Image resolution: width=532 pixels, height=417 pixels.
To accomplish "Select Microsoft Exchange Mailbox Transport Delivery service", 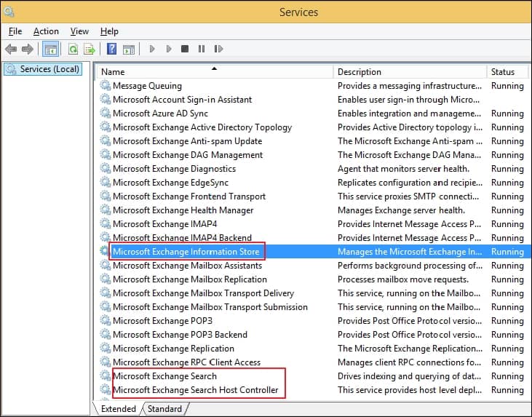I will pyautogui.click(x=203, y=293).
